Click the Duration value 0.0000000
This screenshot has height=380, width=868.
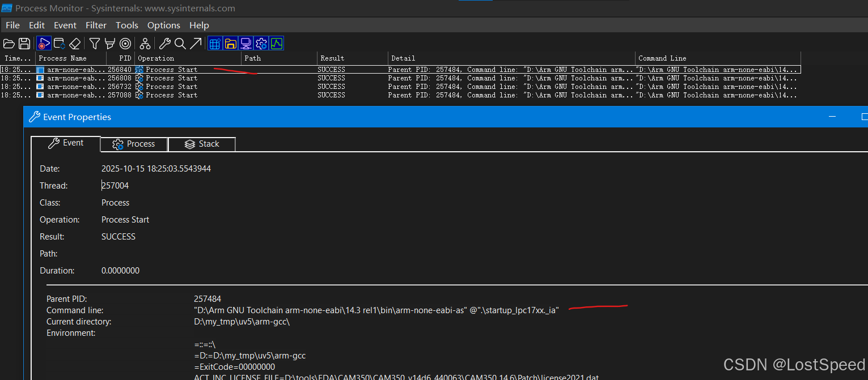click(x=120, y=271)
